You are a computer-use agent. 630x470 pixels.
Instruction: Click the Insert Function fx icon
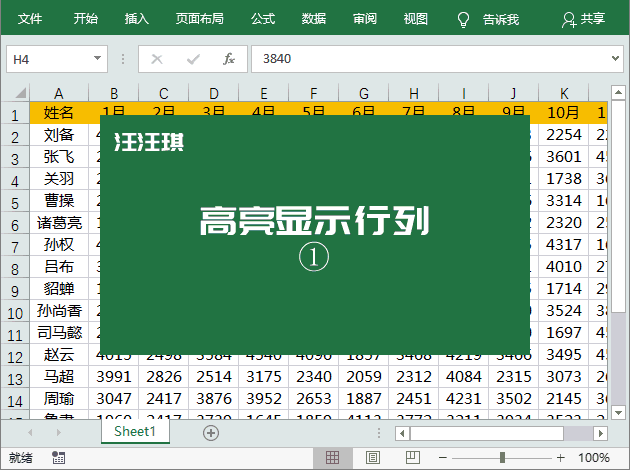pyautogui.click(x=229, y=59)
